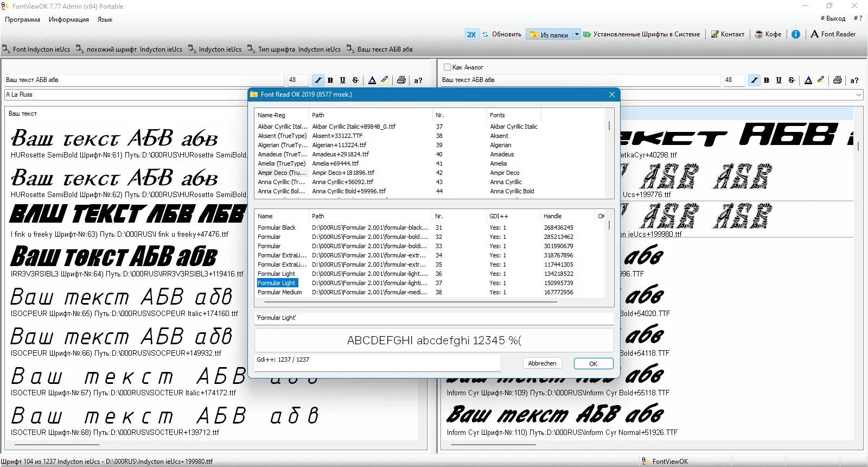Toggle italic in the right panel
Viewport: 868px width, 467px height.
754,80
